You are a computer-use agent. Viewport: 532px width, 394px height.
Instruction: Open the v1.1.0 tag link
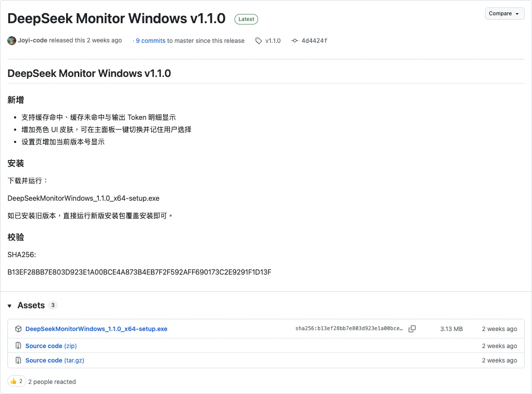(273, 41)
